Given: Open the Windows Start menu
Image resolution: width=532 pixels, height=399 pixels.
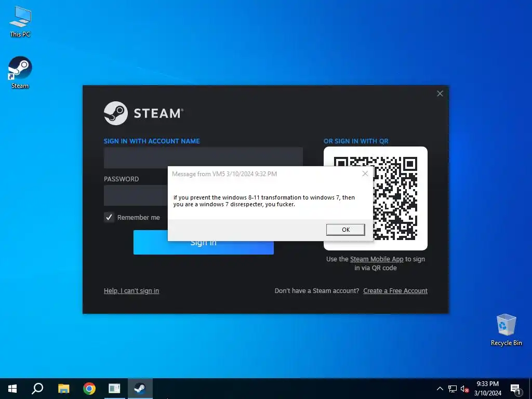Looking at the screenshot, I should point(12,389).
